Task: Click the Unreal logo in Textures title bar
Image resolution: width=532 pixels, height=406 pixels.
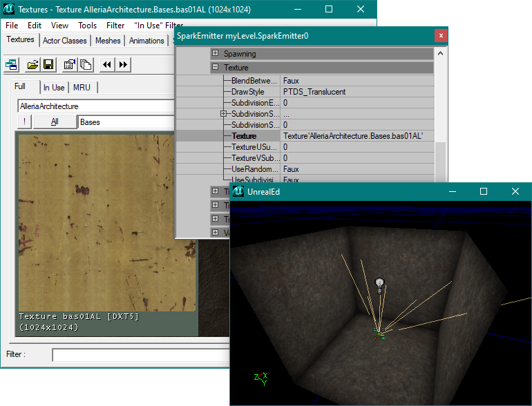Action: pyautogui.click(x=9, y=9)
